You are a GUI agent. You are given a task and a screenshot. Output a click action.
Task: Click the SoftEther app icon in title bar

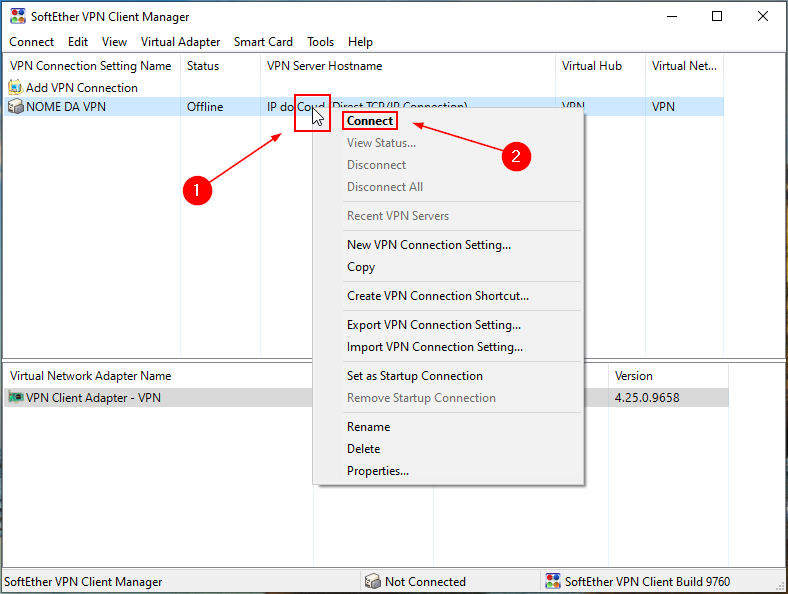coord(18,16)
